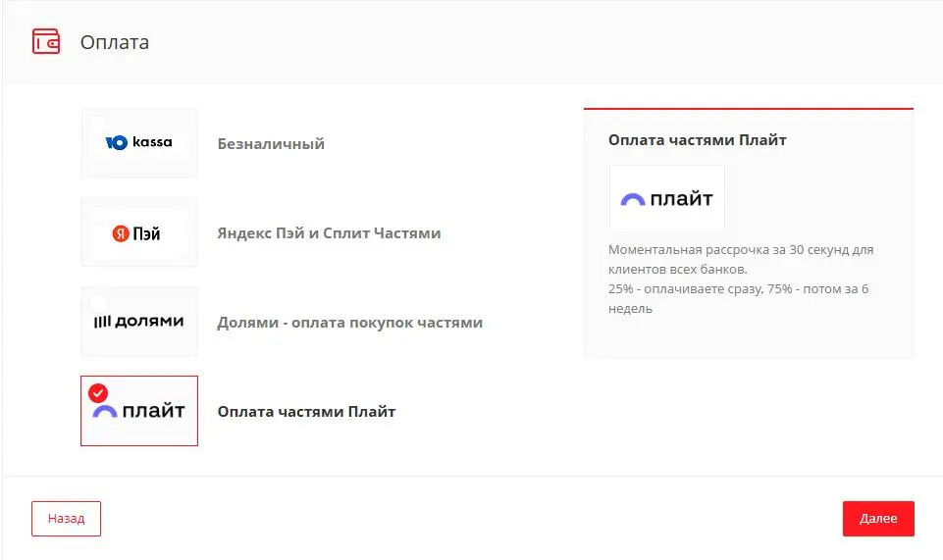The height and width of the screenshot is (560, 943).
Task: Pick the Долями logo tile
Action: point(139,323)
